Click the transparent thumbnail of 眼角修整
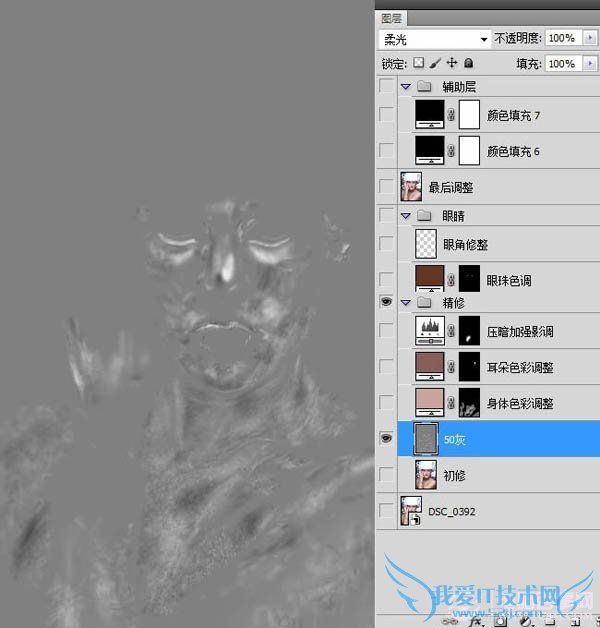 (426, 244)
